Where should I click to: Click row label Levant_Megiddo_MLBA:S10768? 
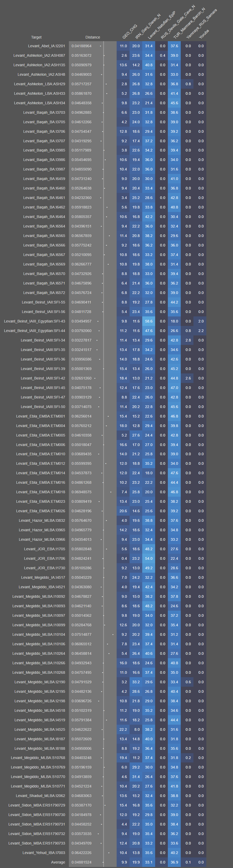[x=38, y=758]
